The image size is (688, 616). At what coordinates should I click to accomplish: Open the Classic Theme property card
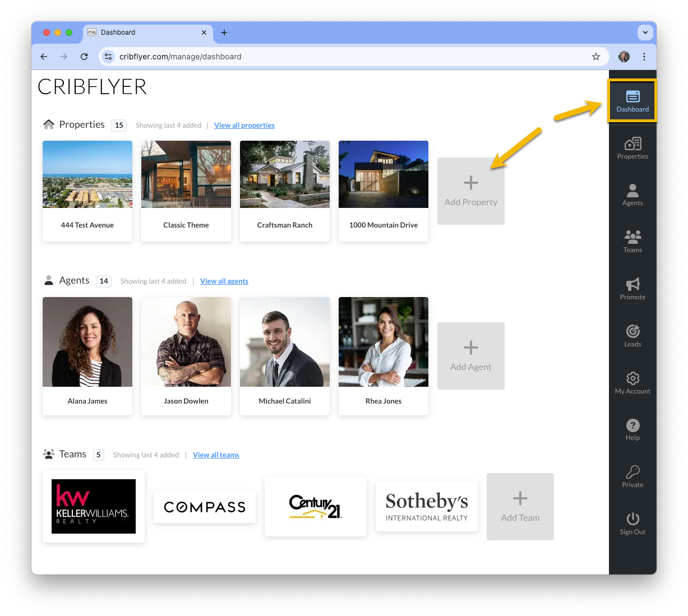(186, 191)
